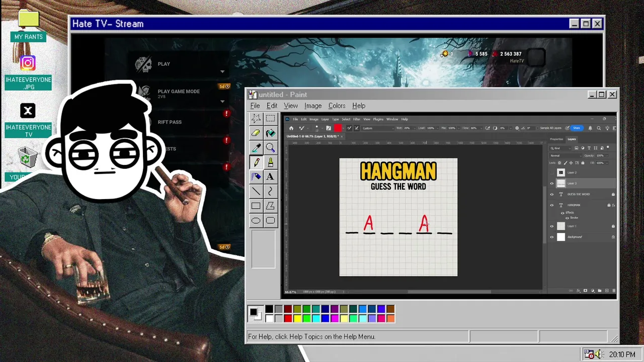This screenshot has width=644, height=362.
Task: Select the Layer 1 thumbnail
Action: pos(561,226)
